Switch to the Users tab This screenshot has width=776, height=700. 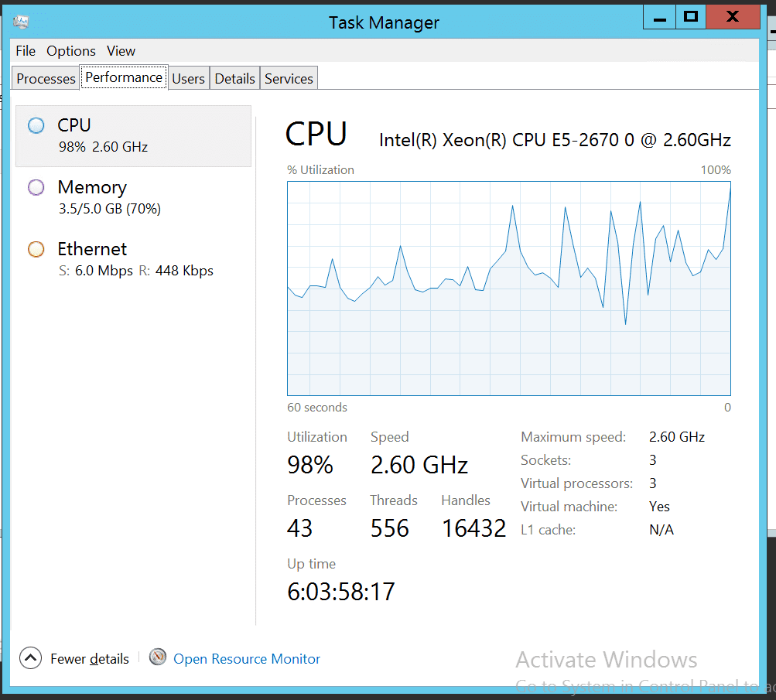(188, 79)
